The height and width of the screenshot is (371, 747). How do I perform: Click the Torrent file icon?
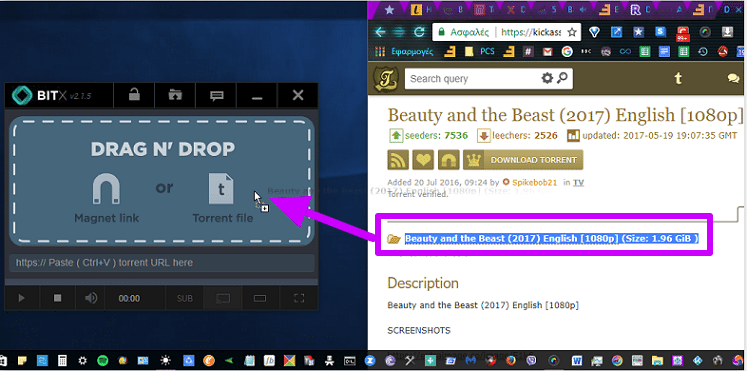coord(222,189)
